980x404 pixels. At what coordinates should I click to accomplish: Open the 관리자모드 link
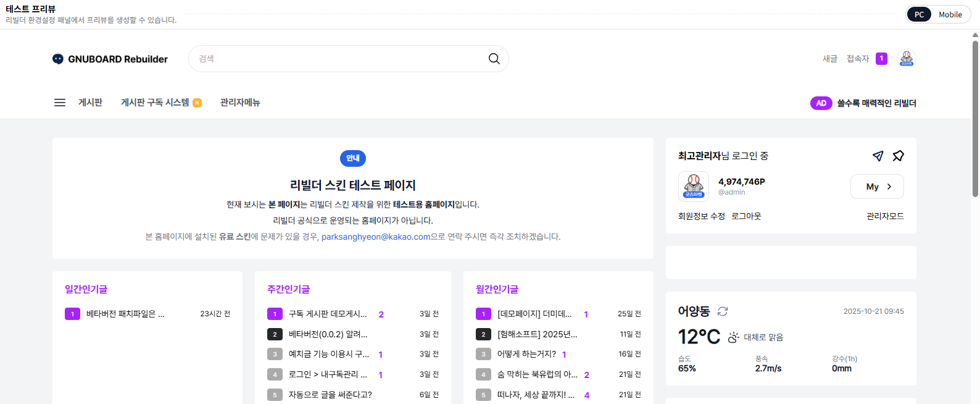pyautogui.click(x=885, y=216)
